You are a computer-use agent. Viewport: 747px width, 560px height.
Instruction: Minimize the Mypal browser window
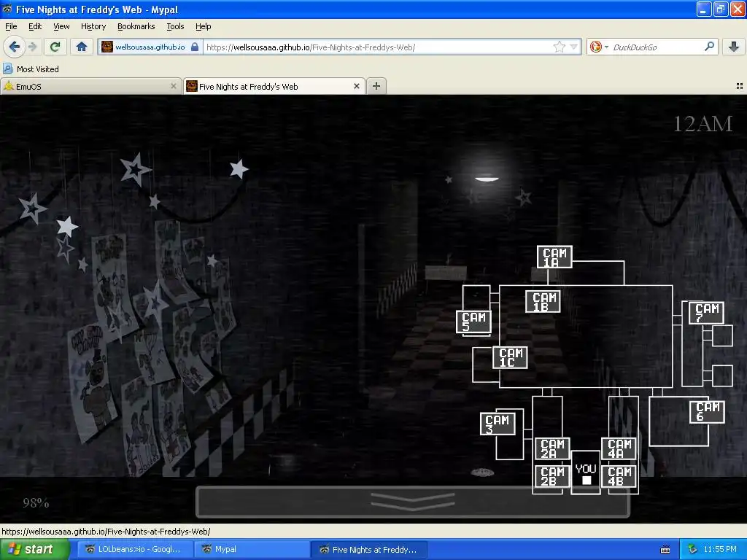(704, 9)
